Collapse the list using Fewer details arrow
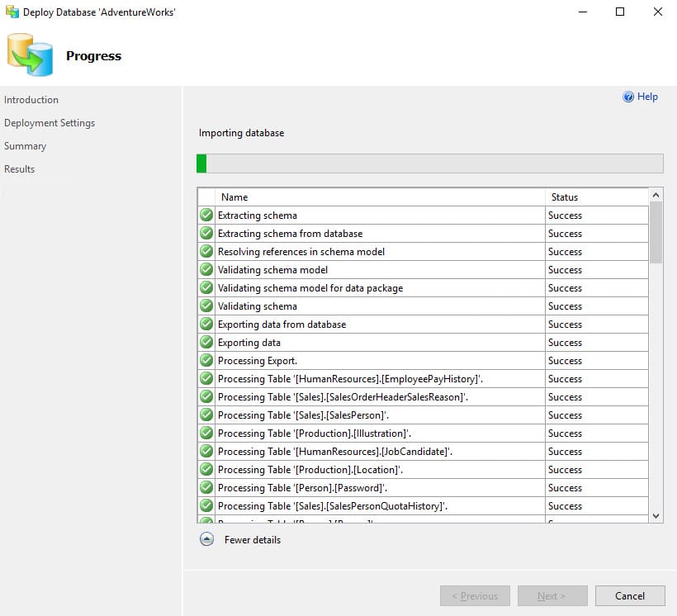677x616 pixels. coord(206,539)
